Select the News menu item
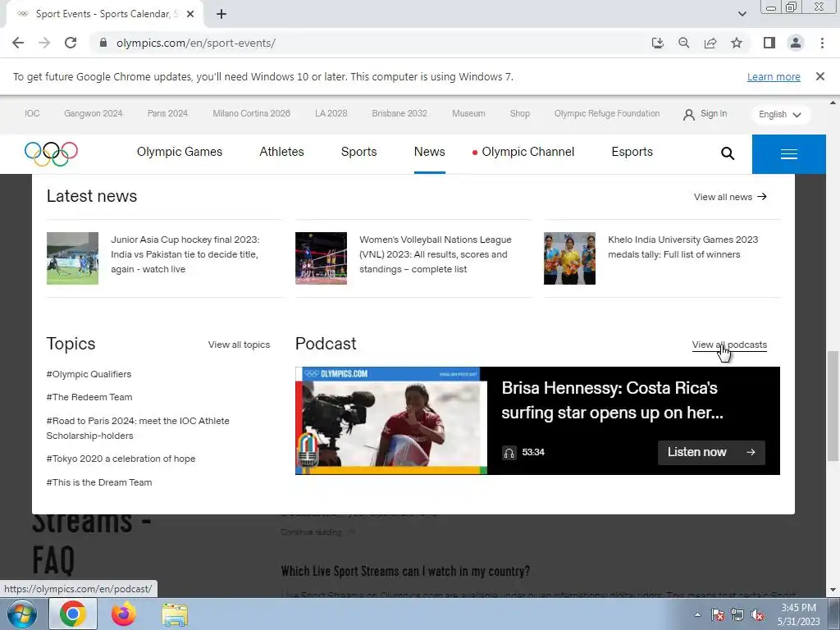Viewport: 840px width, 630px height. click(429, 152)
